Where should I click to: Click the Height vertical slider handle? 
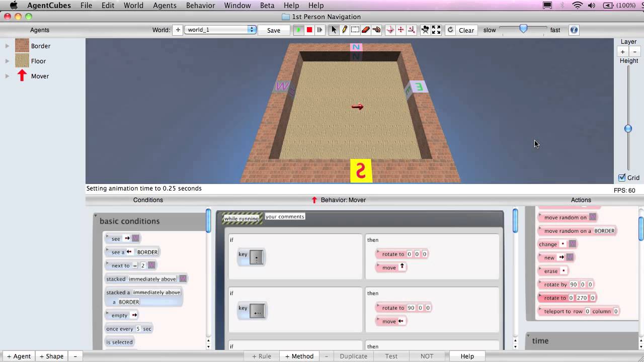tap(628, 129)
